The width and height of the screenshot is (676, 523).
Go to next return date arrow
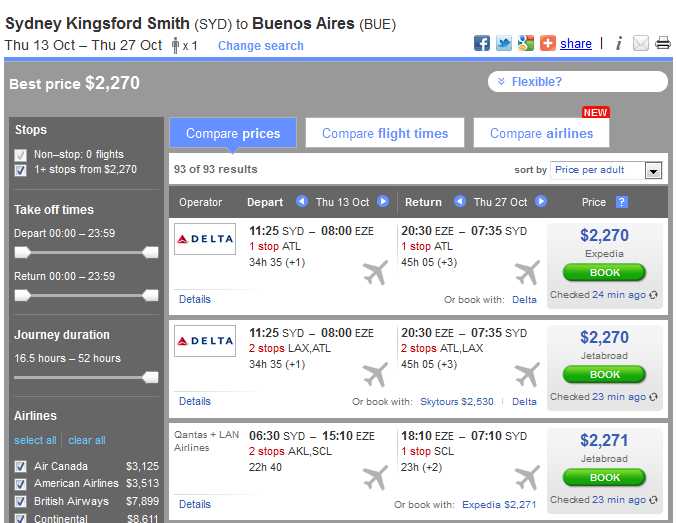click(x=541, y=201)
